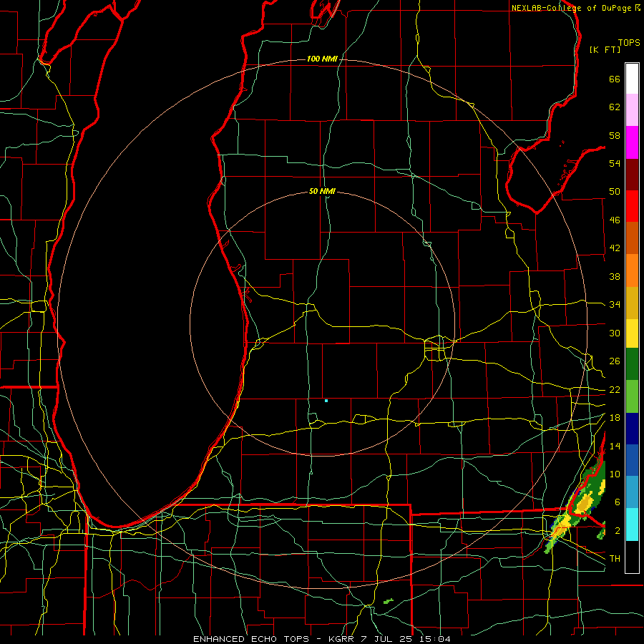Viewport: 644px width, 644px height.
Task: Click the "TOPS" legend heading
Action: click(629, 43)
